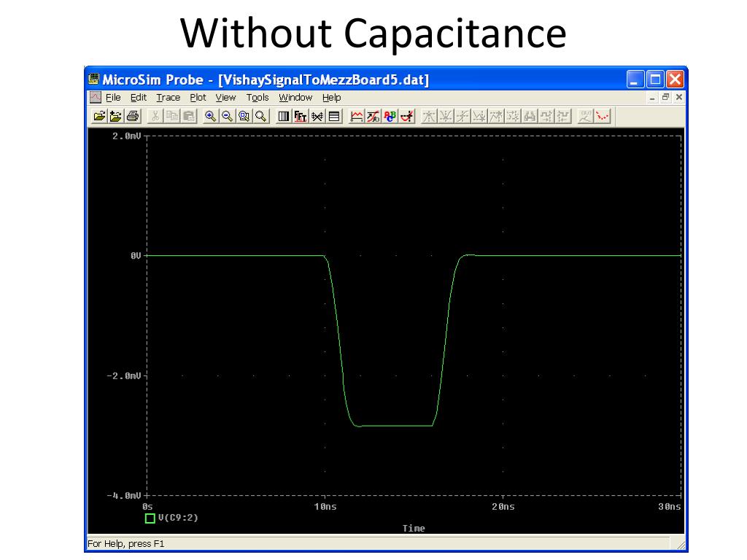The width and height of the screenshot is (747, 560).
Task: Click the Cursor Peak icon
Action: pyautogui.click(x=429, y=116)
